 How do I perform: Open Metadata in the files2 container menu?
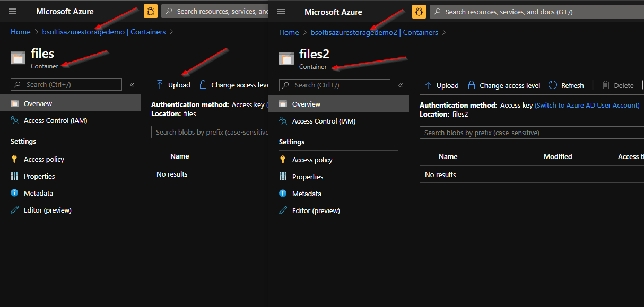click(307, 194)
